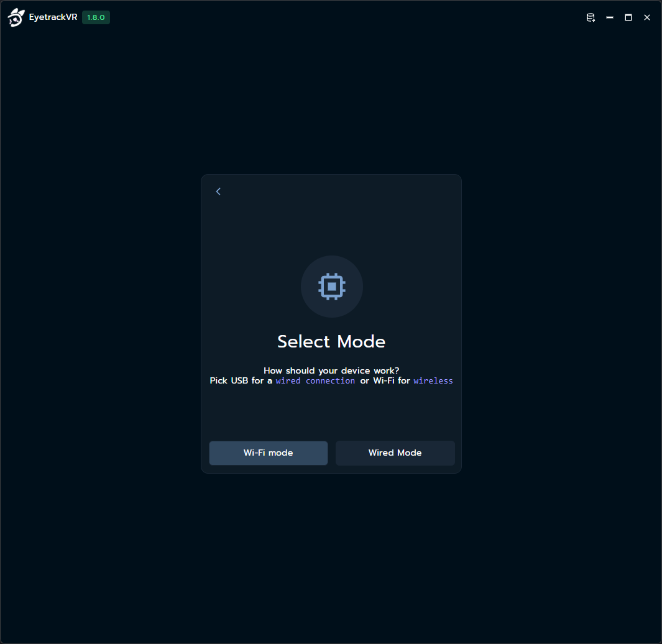
Task: Maximize the EyetrackVR window
Action: pos(628,18)
